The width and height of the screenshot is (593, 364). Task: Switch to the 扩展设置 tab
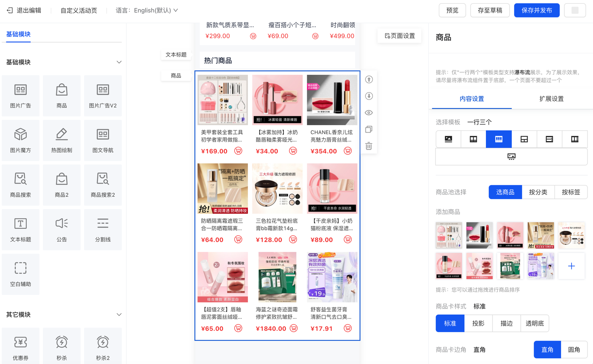(551, 99)
